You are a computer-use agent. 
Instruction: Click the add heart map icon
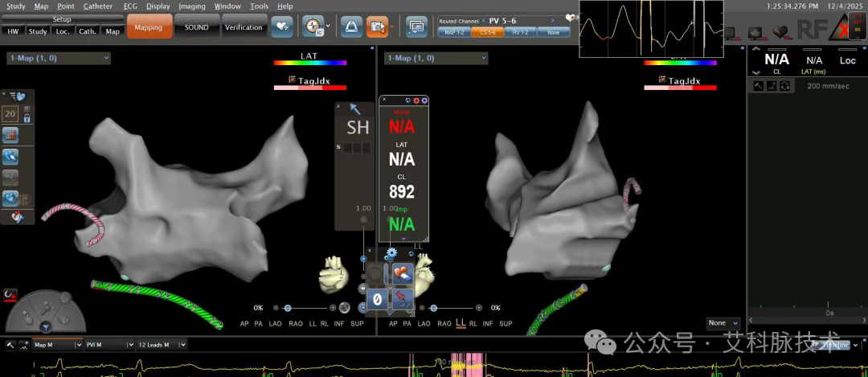(x=282, y=27)
